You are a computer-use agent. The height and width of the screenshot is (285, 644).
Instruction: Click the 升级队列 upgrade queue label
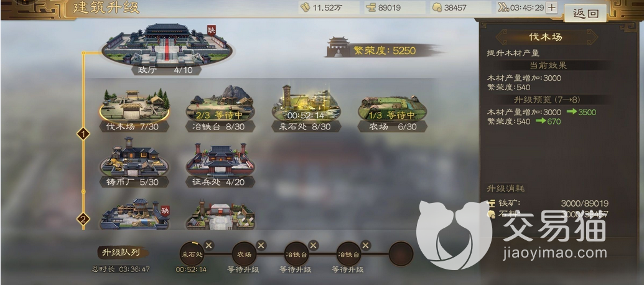point(123,252)
